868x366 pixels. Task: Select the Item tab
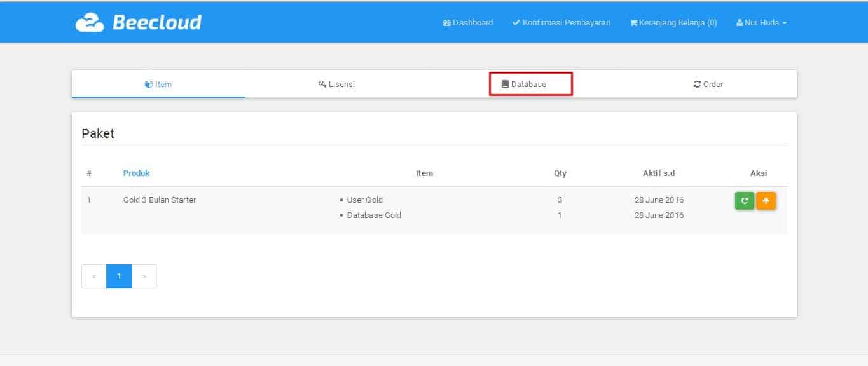tap(158, 83)
